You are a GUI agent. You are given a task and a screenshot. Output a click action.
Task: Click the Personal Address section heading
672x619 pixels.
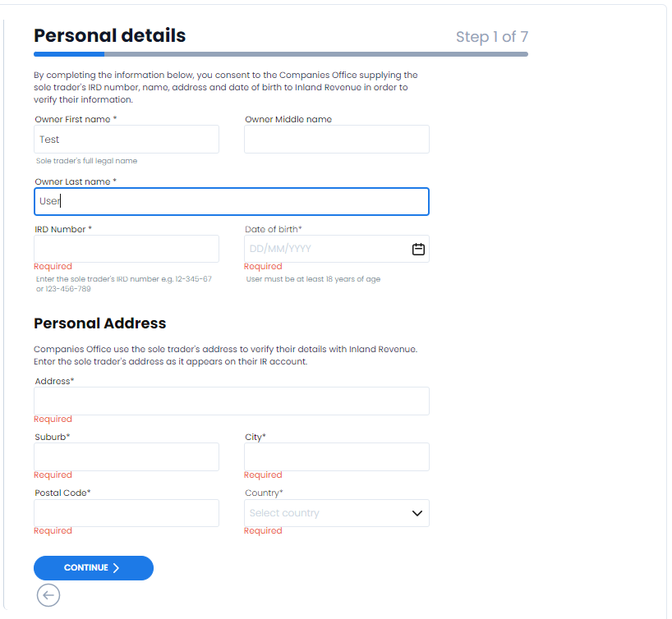click(x=100, y=323)
